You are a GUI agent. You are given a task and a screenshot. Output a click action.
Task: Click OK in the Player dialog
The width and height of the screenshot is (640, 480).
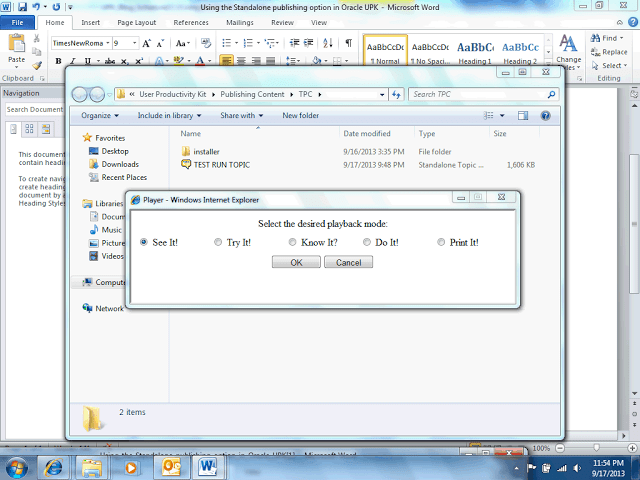296,262
